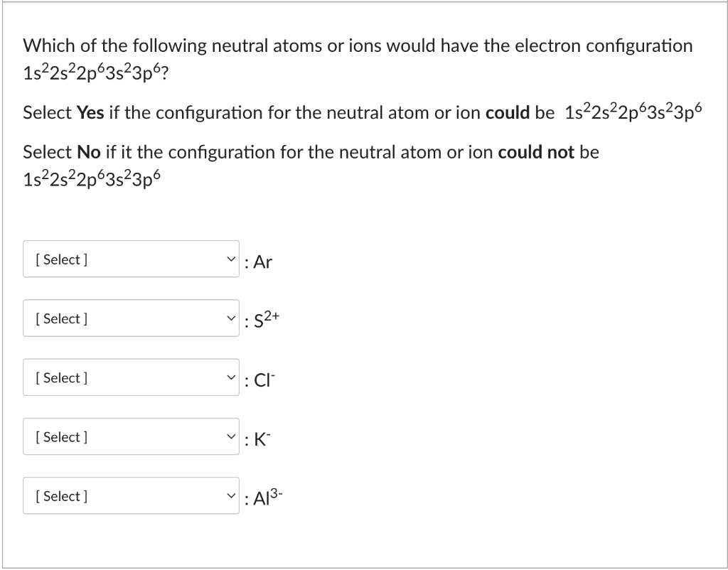Viewport: 728px width, 570px height.
Task: Open the Select dropdown next to Ar
Action: [131, 259]
